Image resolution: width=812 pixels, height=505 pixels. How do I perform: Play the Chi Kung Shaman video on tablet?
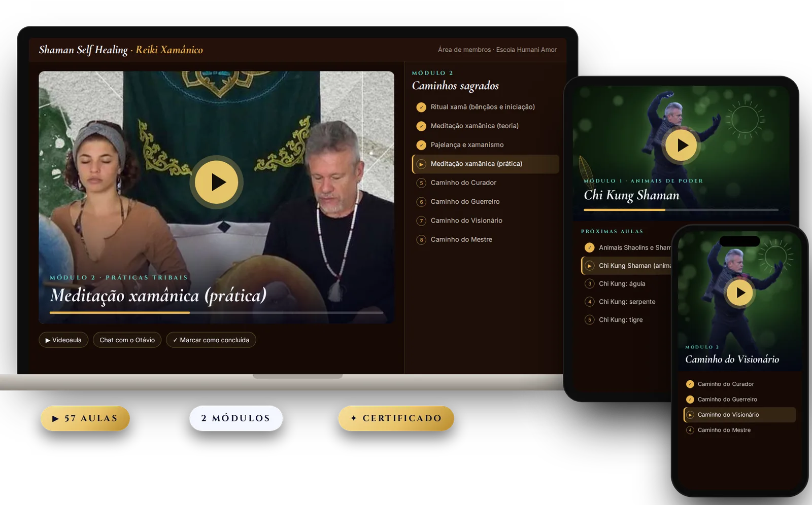tap(681, 145)
